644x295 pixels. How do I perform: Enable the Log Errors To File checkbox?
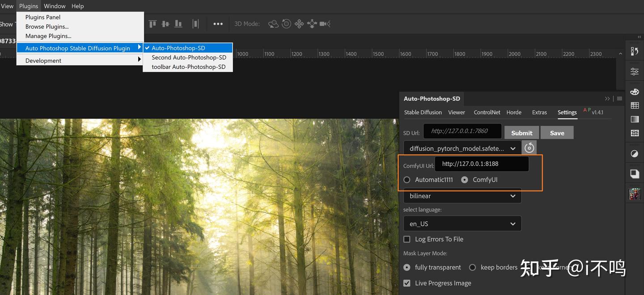(407, 239)
